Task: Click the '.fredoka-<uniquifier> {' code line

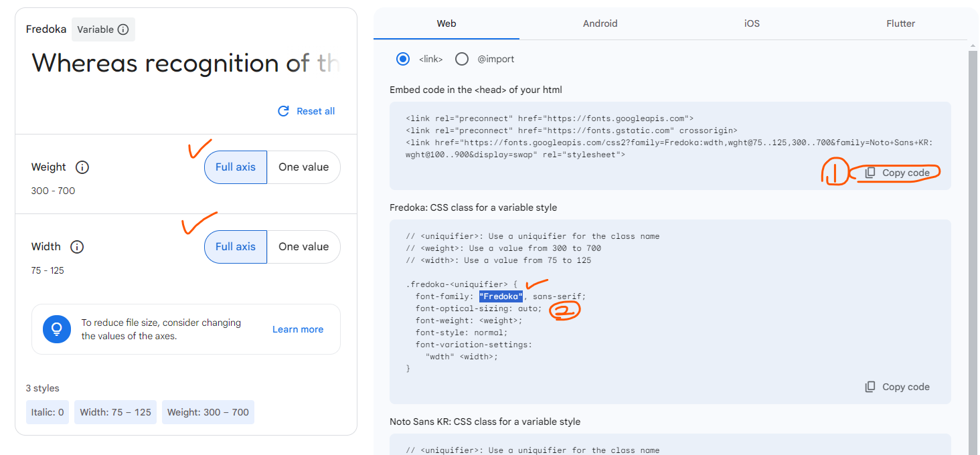Action: click(x=462, y=284)
